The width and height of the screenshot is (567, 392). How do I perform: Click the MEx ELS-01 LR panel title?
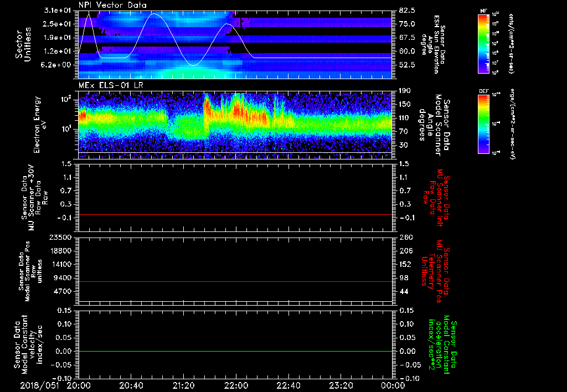[111, 86]
